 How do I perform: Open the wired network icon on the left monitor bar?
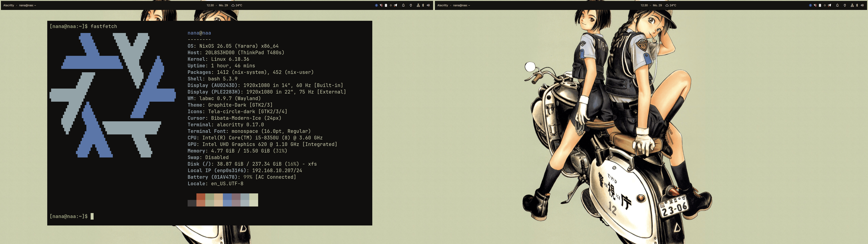418,5
